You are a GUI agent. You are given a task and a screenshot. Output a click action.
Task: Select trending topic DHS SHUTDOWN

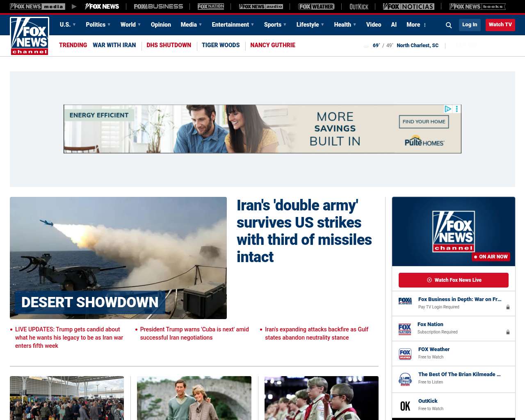[169, 45]
